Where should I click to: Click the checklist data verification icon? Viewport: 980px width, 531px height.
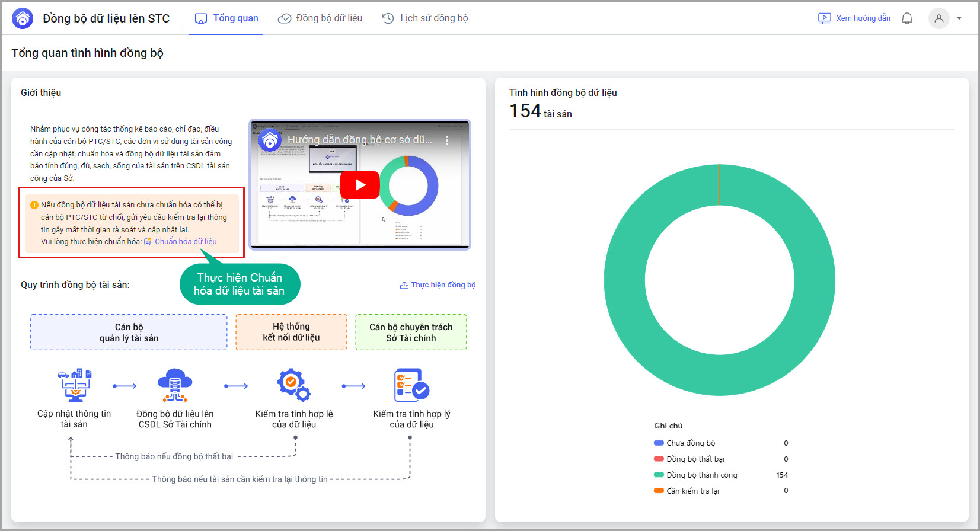click(411, 385)
